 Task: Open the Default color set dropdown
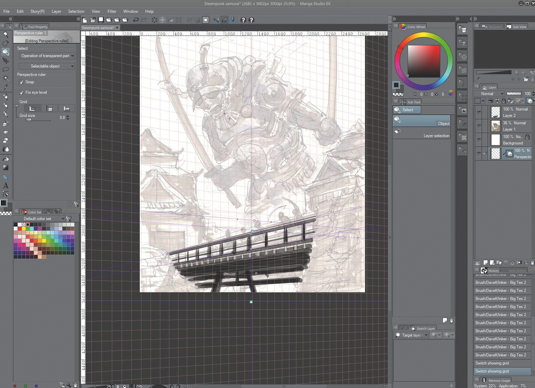(x=41, y=218)
